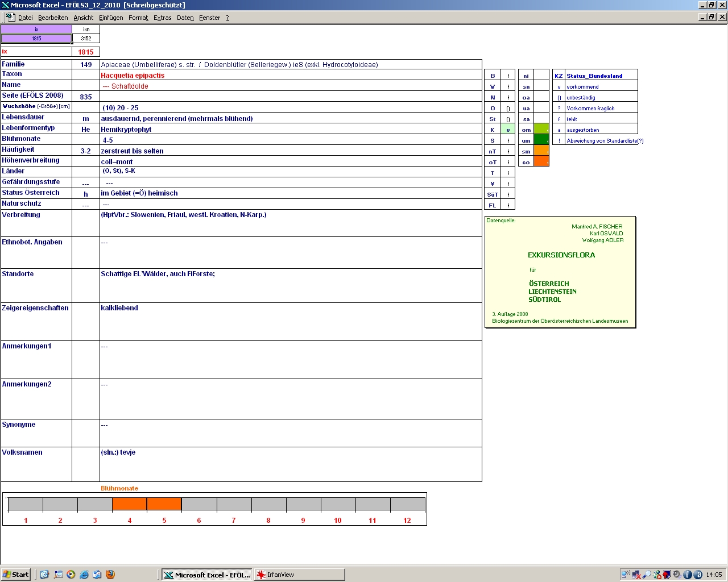This screenshot has height=582, width=728.
Task: Click the blue 'i' info tray icon
Action: click(x=687, y=575)
